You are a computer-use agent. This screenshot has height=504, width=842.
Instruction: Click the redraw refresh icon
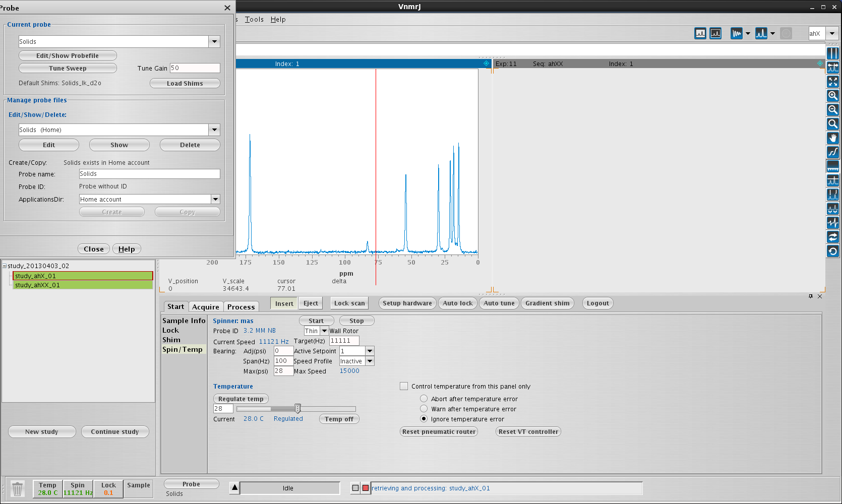pos(832,251)
